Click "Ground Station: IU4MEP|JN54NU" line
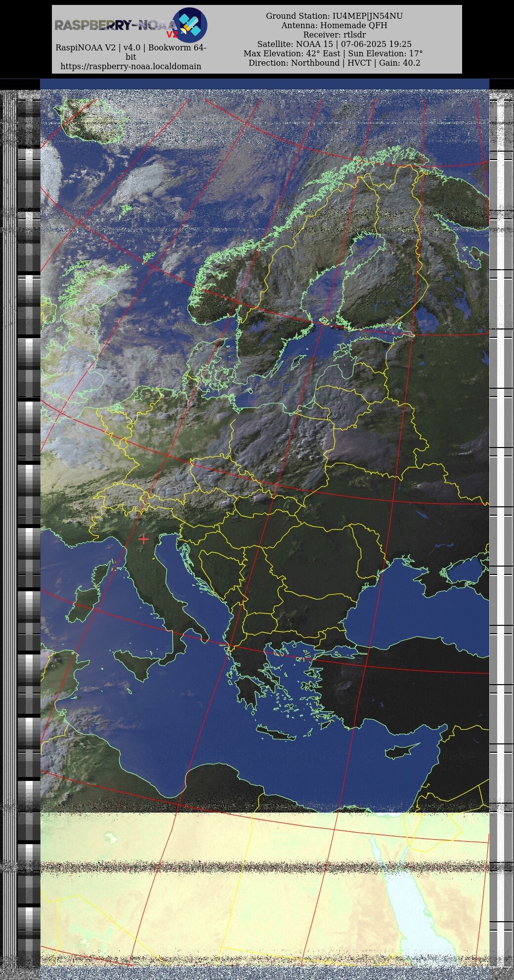This screenshot has height=980, width=514. [x=335, y=16]
